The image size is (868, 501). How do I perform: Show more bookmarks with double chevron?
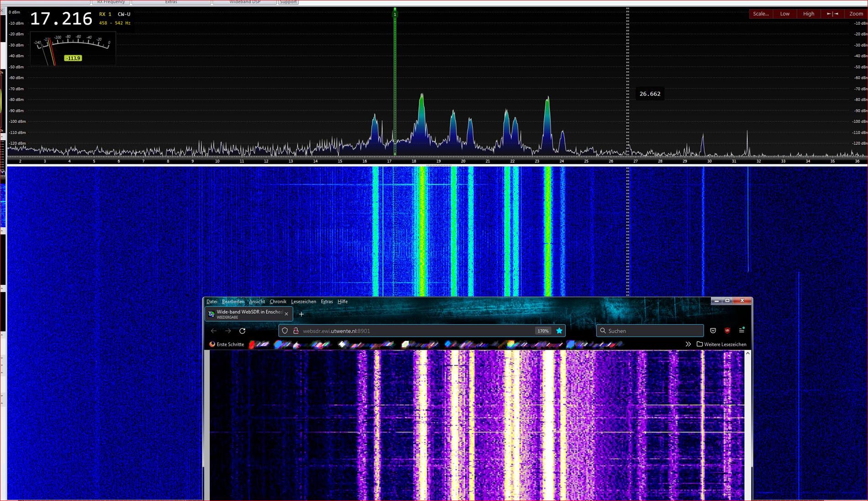(688, 344)
